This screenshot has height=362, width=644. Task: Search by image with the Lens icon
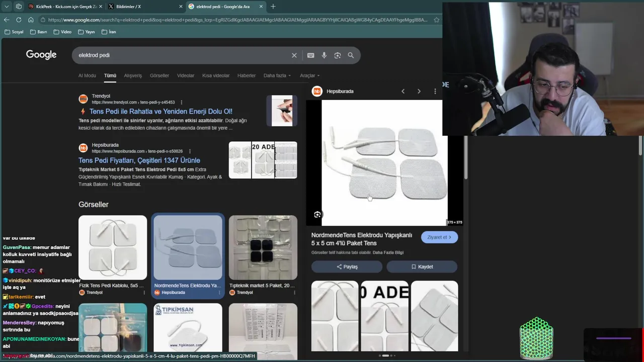point(338,55)
